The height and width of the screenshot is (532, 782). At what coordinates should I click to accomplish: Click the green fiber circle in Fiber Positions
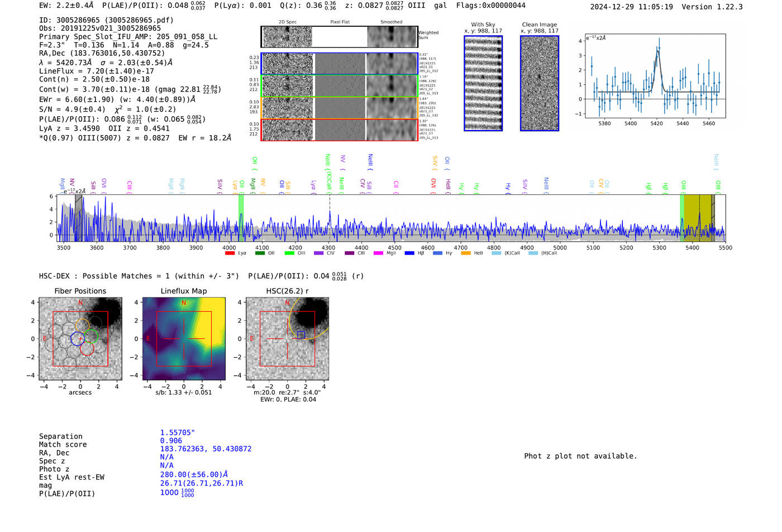(x=91, y=336)
